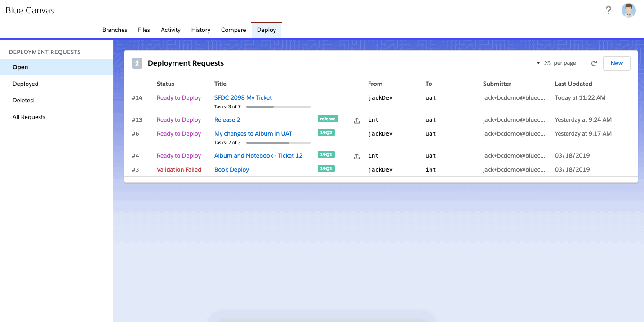Click Today at 11:22 AM timestamp
The width and height of the screenshot is (644, 322).
(x=580, y=98)
